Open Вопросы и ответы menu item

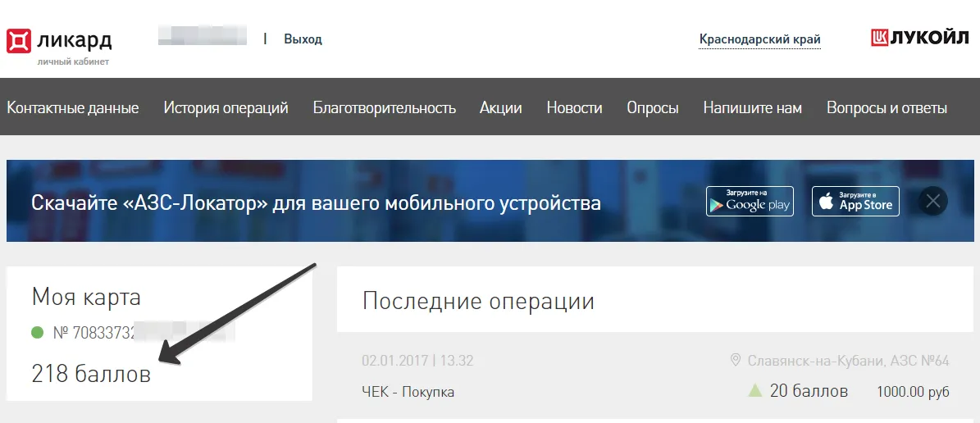(887, 107)
